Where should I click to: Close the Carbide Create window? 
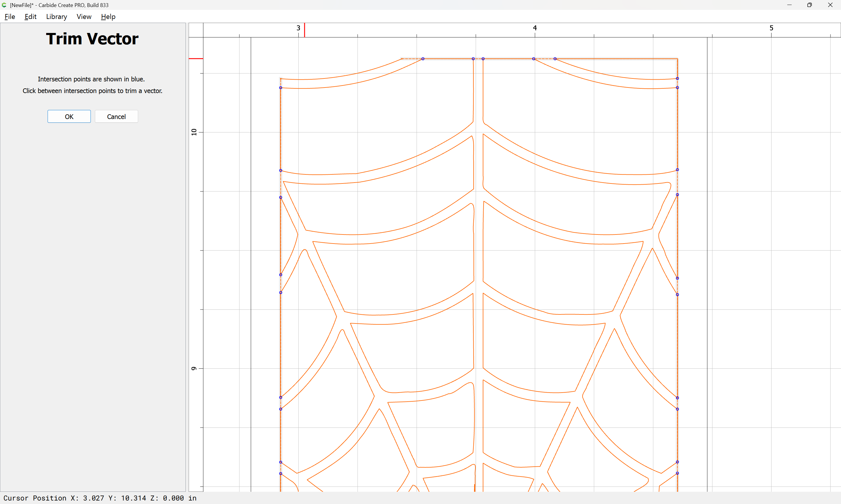pos(830,5)
